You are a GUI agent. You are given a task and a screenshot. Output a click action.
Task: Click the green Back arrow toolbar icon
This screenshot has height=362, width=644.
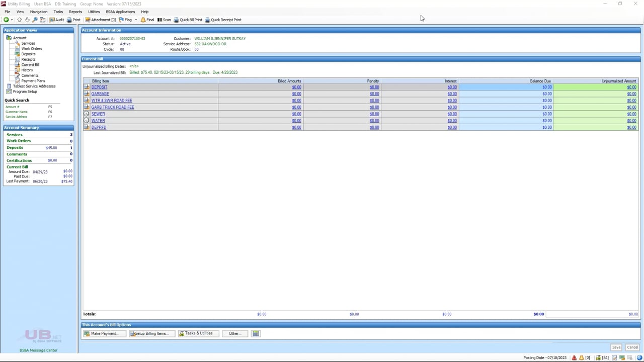click(x=6, y=20)
